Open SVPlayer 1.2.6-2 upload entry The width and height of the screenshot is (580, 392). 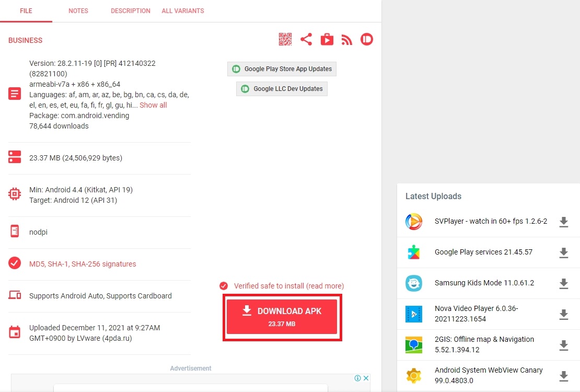coord(491,222)
